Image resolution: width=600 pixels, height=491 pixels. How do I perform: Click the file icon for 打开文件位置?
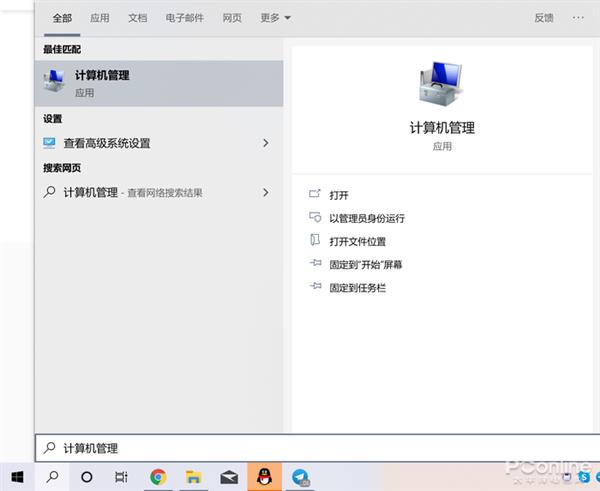[315, 240]
